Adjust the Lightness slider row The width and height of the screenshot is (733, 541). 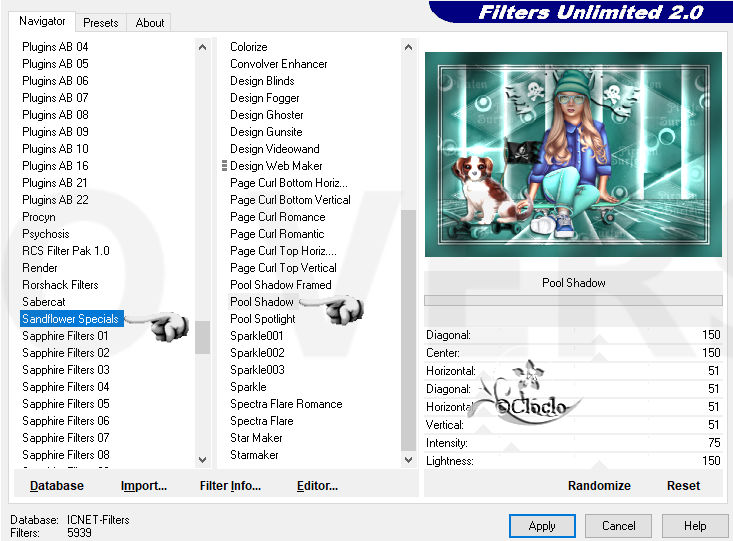[x=573, y=461]
